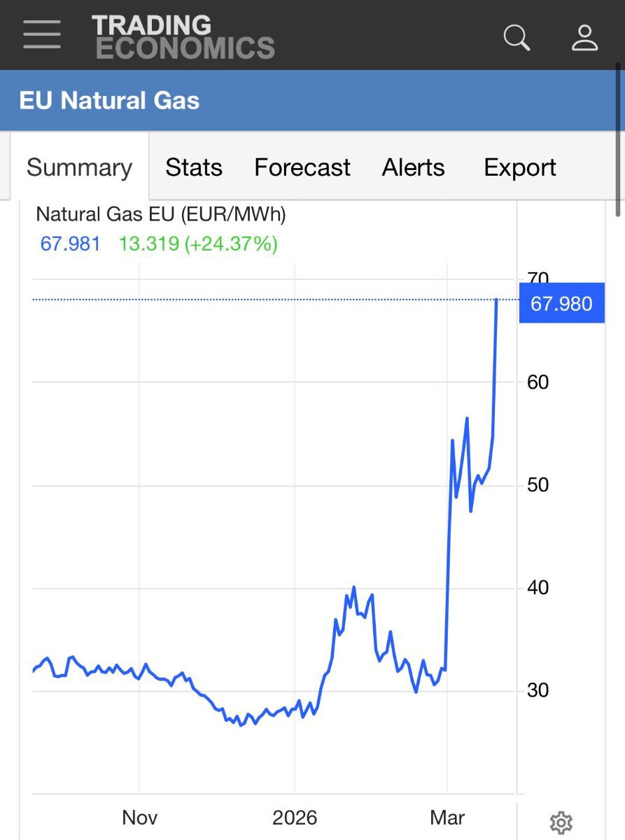Select the Forecast tab

pos(302,168)
